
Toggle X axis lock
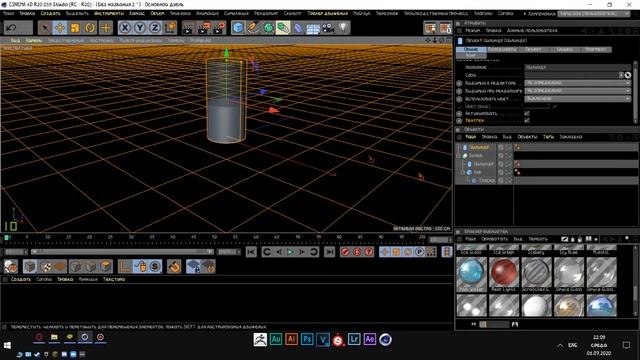pyautogui.click(x=125, y=28)
